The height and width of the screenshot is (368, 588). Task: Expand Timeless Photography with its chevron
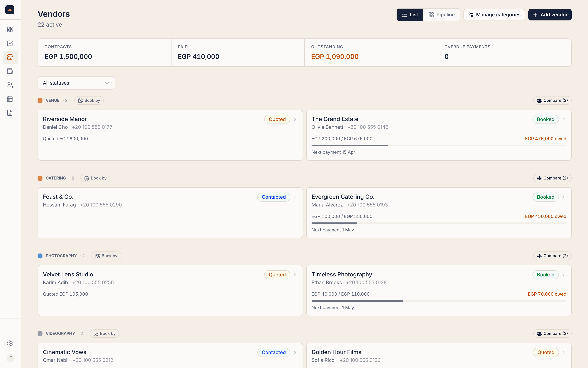click(563, 275)
